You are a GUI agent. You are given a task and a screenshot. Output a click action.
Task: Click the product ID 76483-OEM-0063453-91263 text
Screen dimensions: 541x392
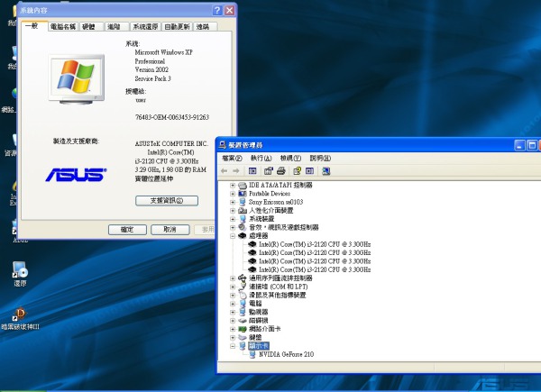(172, 117)
